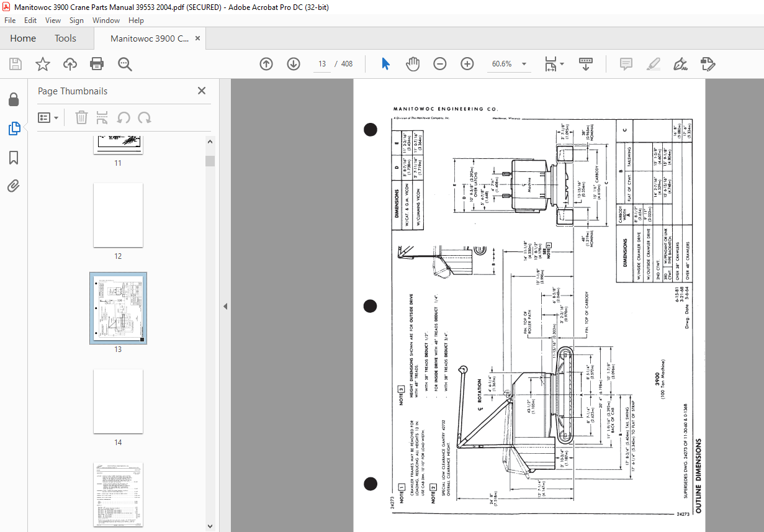Click the insert page break icon

pyautogui.click(x=102, y=117)
